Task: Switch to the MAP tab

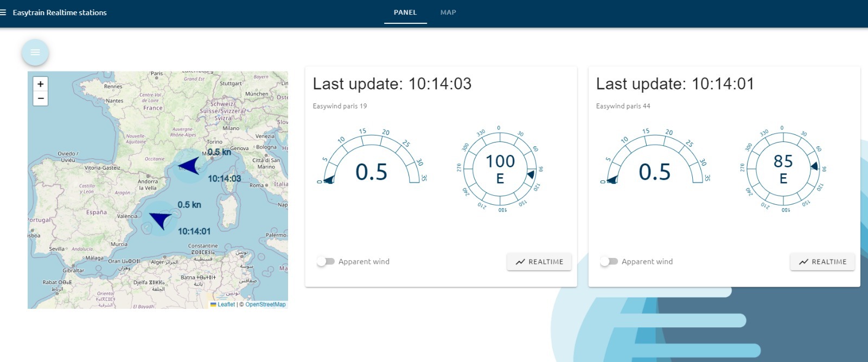Action: click(448, 12)
